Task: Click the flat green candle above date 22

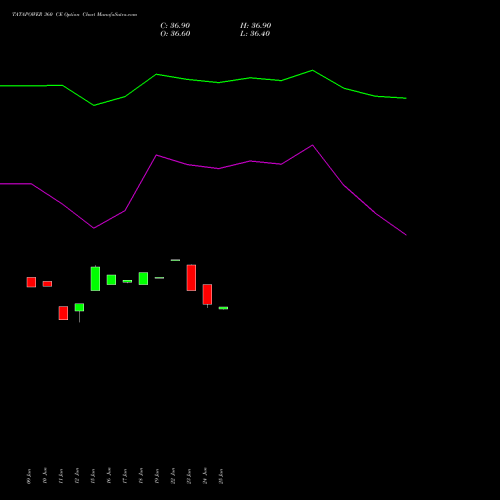Action: pyautogui.click(x=175, y=260)
